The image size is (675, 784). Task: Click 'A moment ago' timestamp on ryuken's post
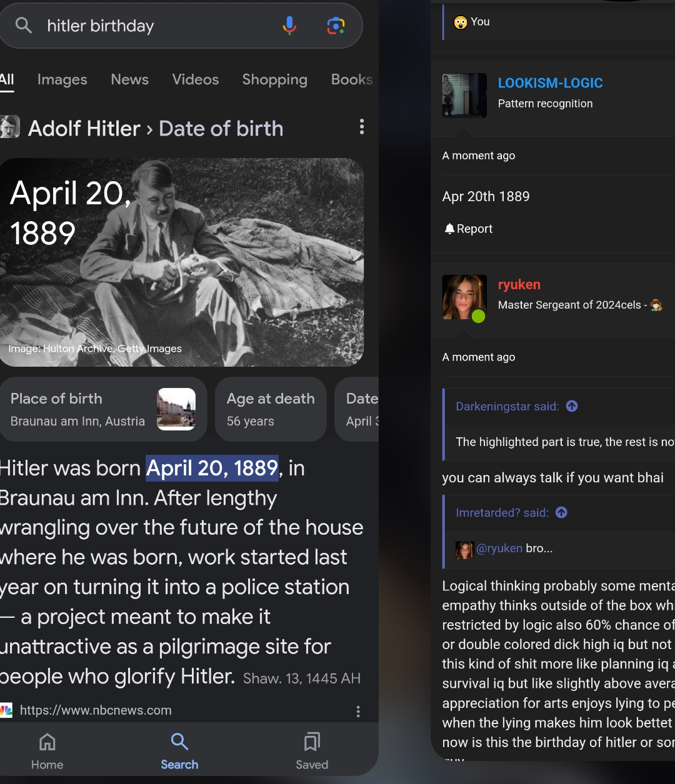pyautogui.click(x=479, y=357)
